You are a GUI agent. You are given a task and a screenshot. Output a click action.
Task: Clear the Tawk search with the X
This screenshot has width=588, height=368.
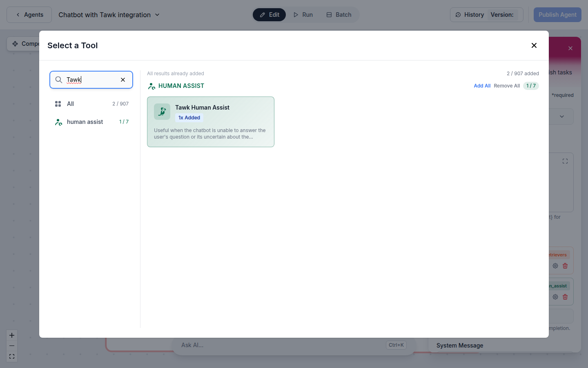(122, 80)
